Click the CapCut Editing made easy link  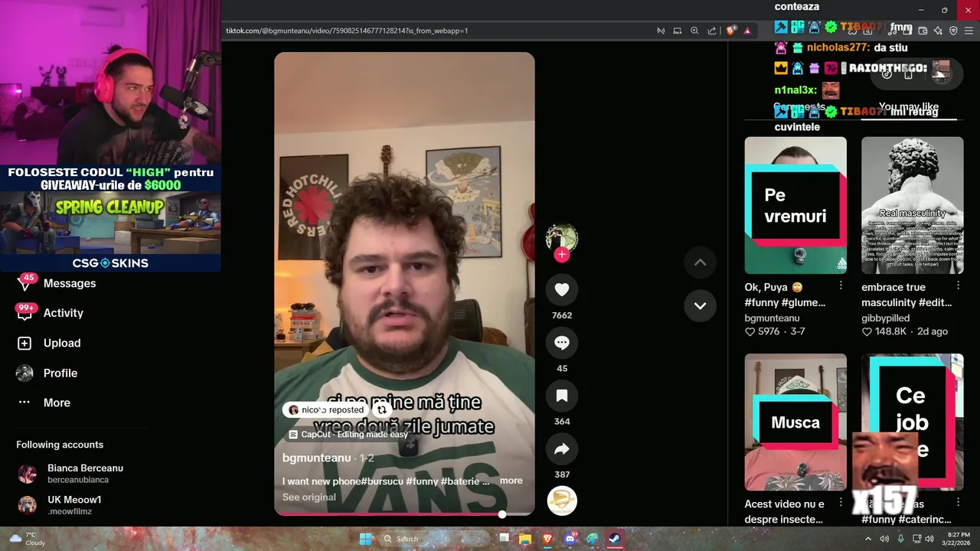pos(348,435)
